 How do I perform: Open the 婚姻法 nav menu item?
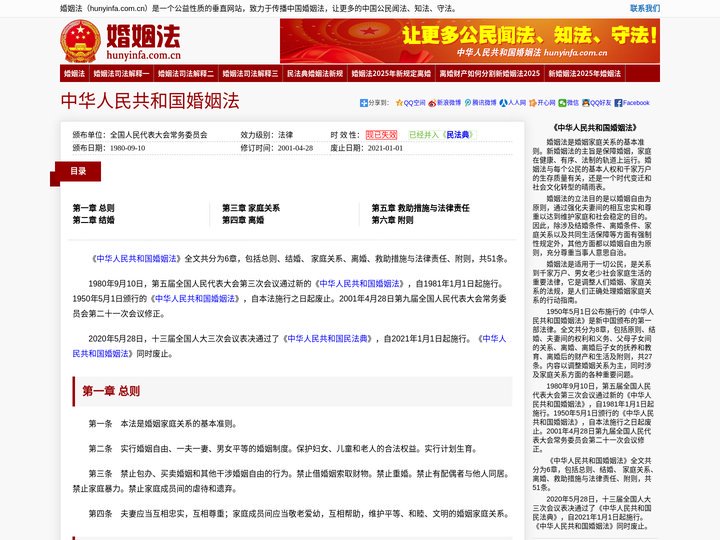(x=74, y=73)
